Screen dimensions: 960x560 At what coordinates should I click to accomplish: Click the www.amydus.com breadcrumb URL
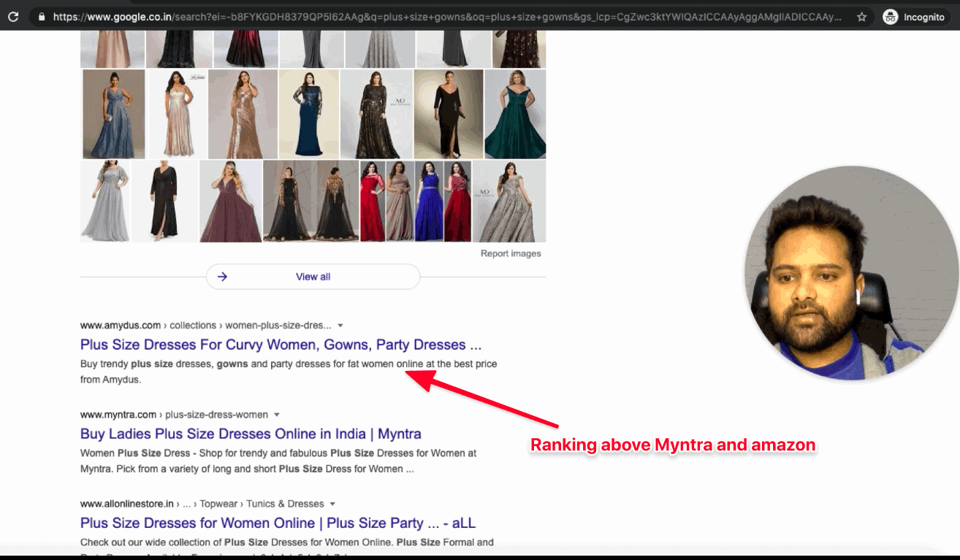click(120, 325)
